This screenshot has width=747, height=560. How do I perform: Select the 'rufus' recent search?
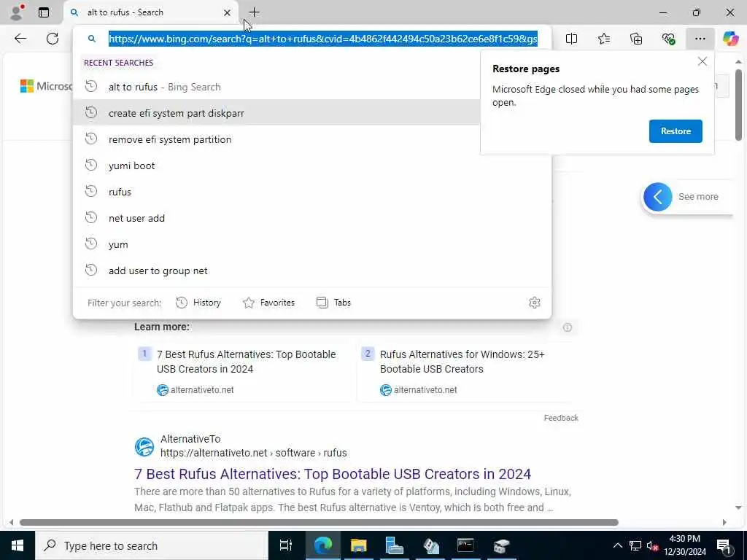pos(312,192)
